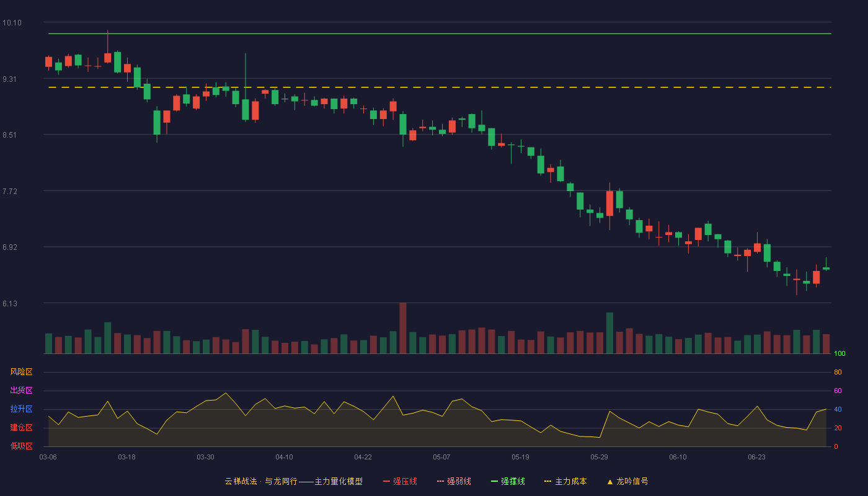This screenshot has height=496, width=868.
Task: Select the 拉升区 zone label
Action: point(21,409)
